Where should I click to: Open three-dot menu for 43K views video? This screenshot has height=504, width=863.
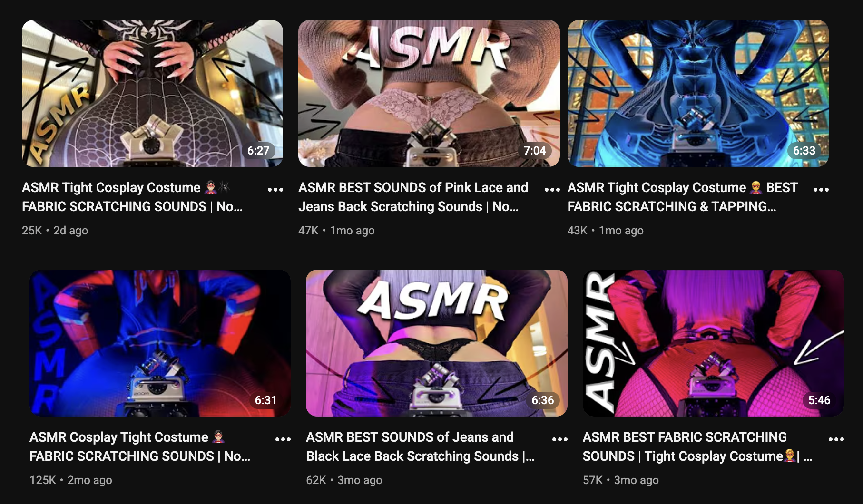(821, 189)
